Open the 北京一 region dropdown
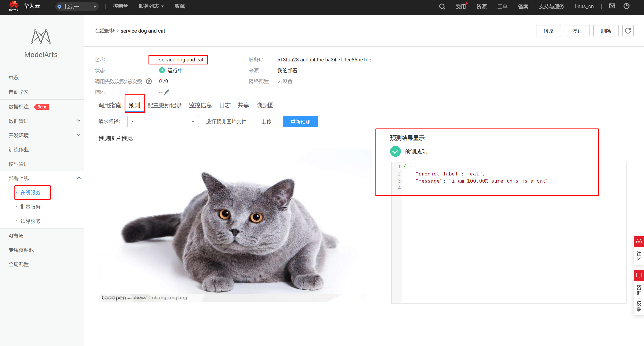Screen dimensions: 644x346 coord(77,7)
